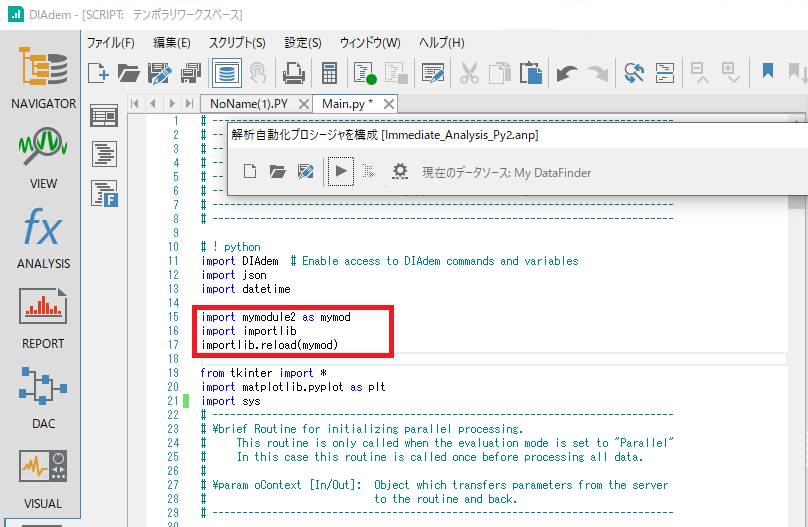Create a new script file
Screen dimensions: 808x527
(x=98, y=73)
